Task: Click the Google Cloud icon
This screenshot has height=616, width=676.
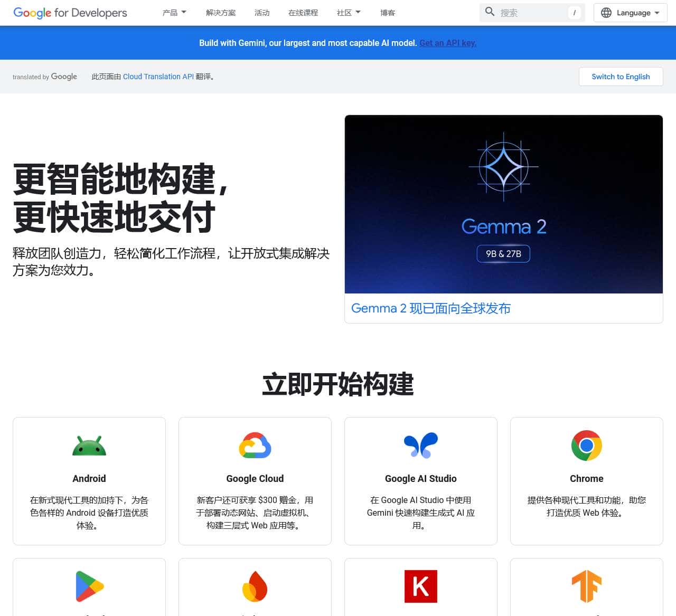Action: 255,445
